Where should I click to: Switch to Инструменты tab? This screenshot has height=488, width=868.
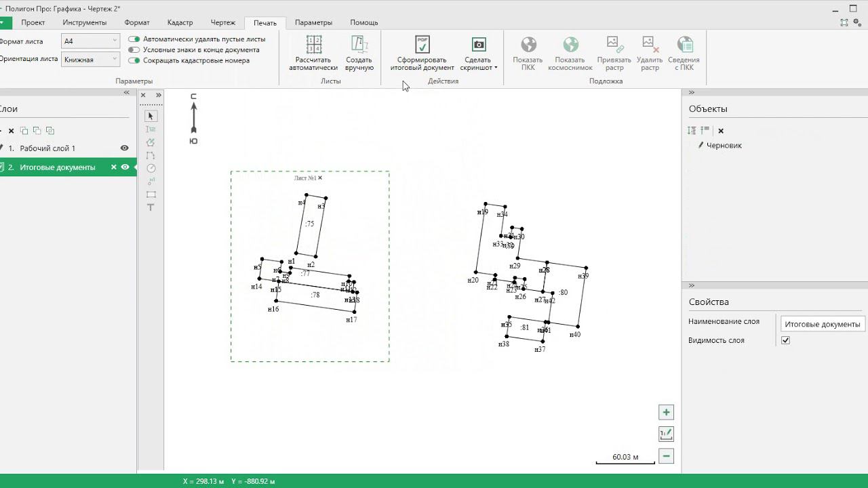tap(85, 22)
